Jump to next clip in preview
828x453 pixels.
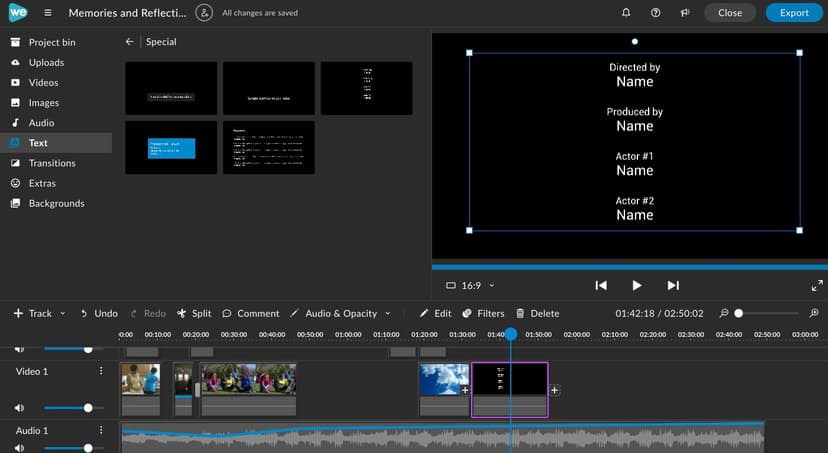click(673, 286)
